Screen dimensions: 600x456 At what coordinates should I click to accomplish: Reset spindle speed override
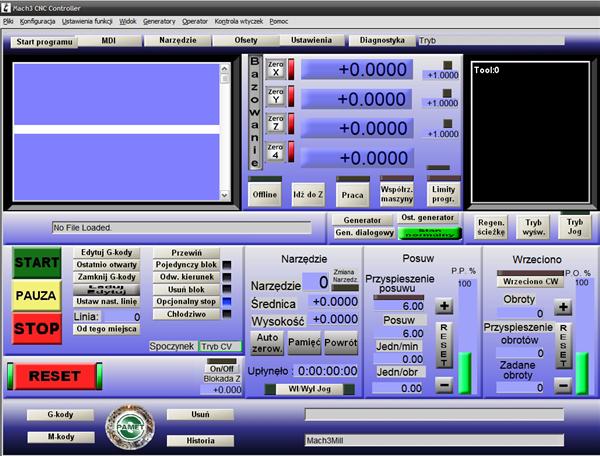(x=563, y=346)
